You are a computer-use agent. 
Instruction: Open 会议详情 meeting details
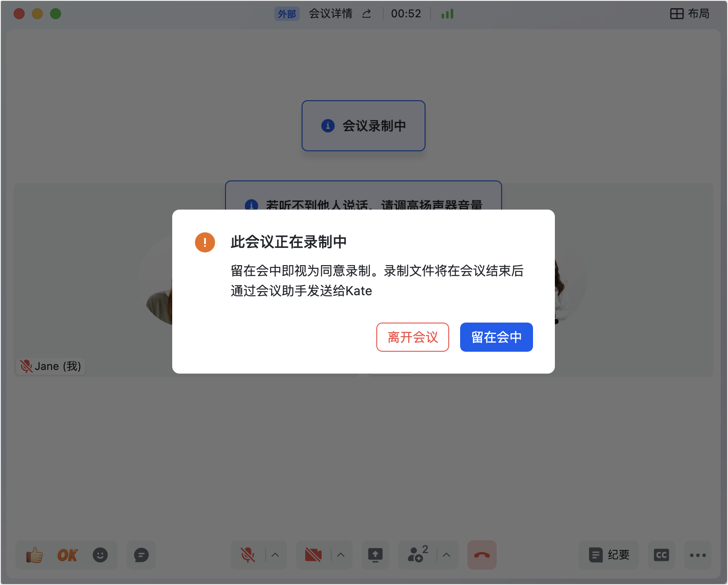click(331, 14)
